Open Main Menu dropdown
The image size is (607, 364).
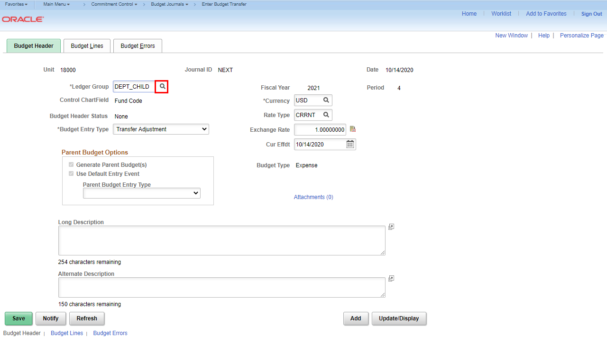click(56, 4)
